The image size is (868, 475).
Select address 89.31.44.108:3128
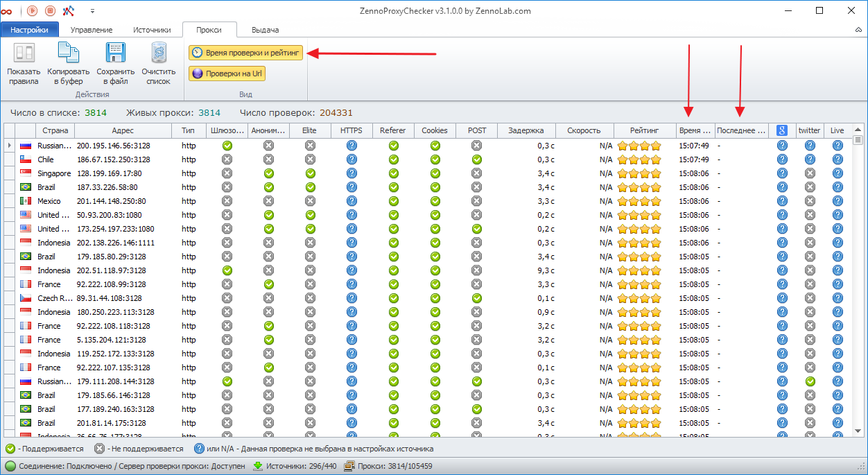pyautogui.click(x=109, y=298)
